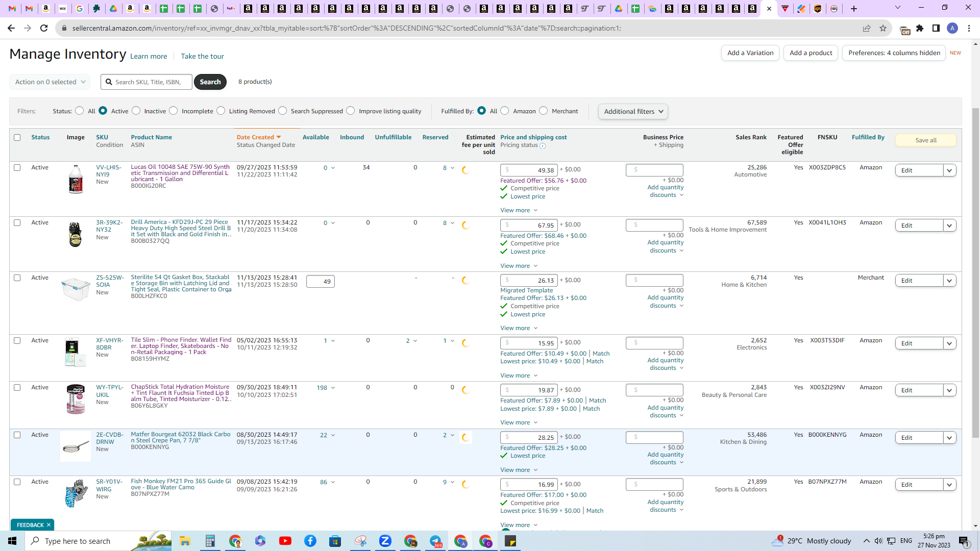Open File Explorer from the taskbar
The width and height of the screenshot is (980, 551).
tap(185, 541)
